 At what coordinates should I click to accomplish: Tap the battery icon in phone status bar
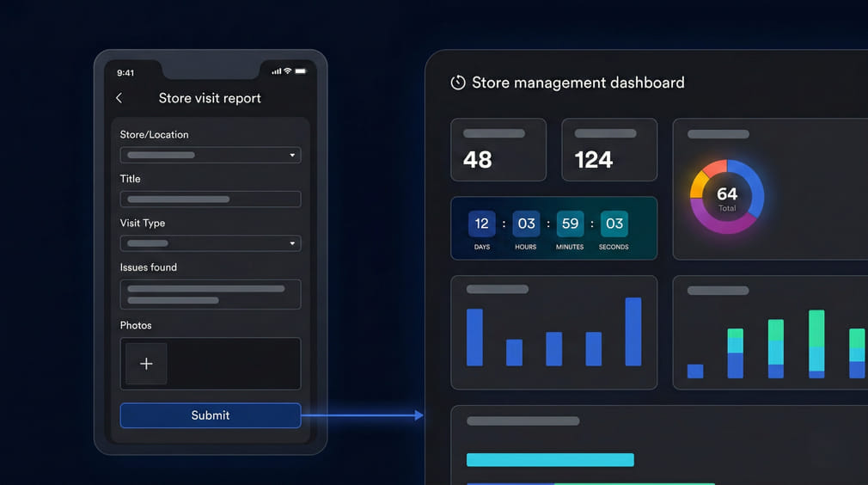(300, 71)
